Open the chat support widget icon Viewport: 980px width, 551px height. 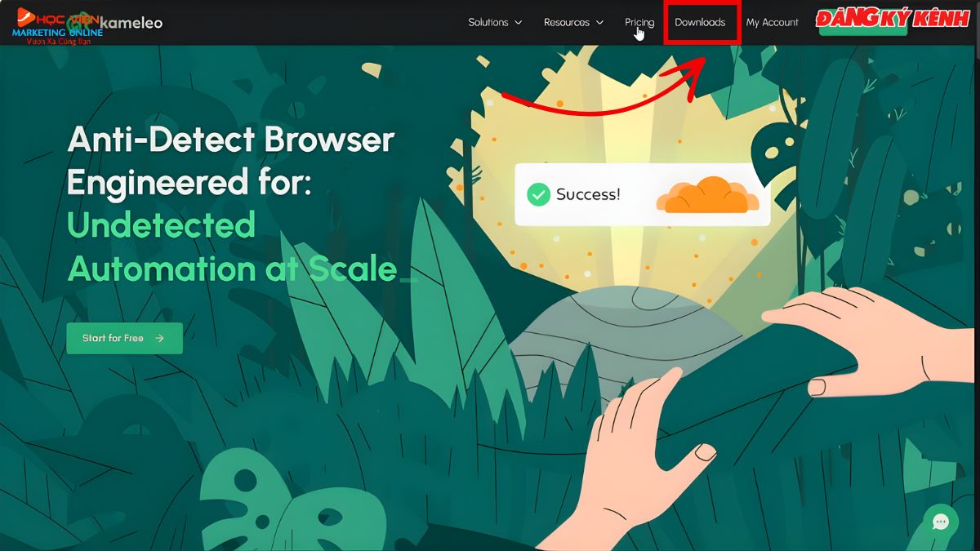point(940,522)
